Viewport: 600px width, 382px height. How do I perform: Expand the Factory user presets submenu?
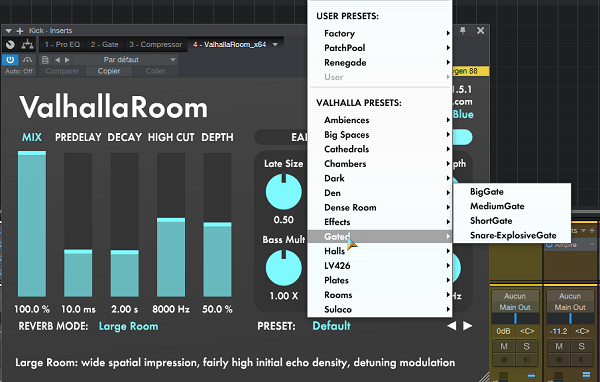(380, 33)
